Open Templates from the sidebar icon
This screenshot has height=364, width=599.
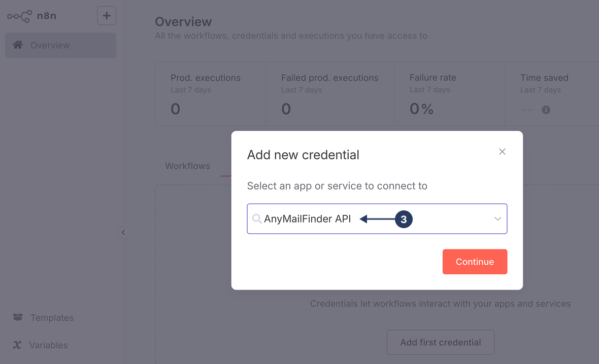18,317
